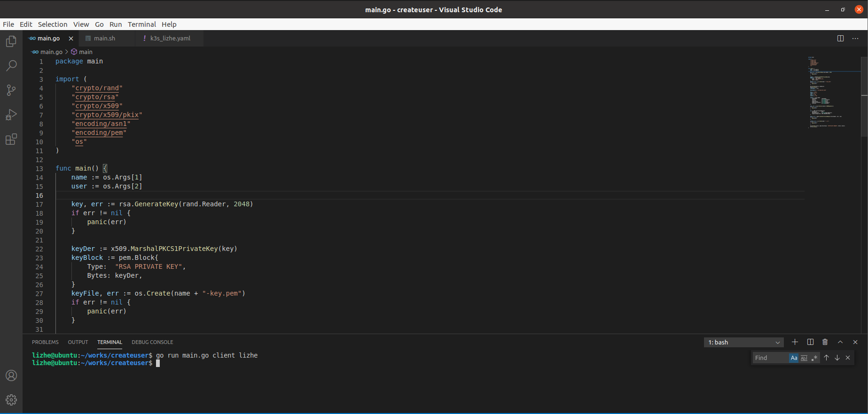Click the "encoding/pem" import string
Image resolution: width=868 pixels, height=414 pixels.
[99, 133]
